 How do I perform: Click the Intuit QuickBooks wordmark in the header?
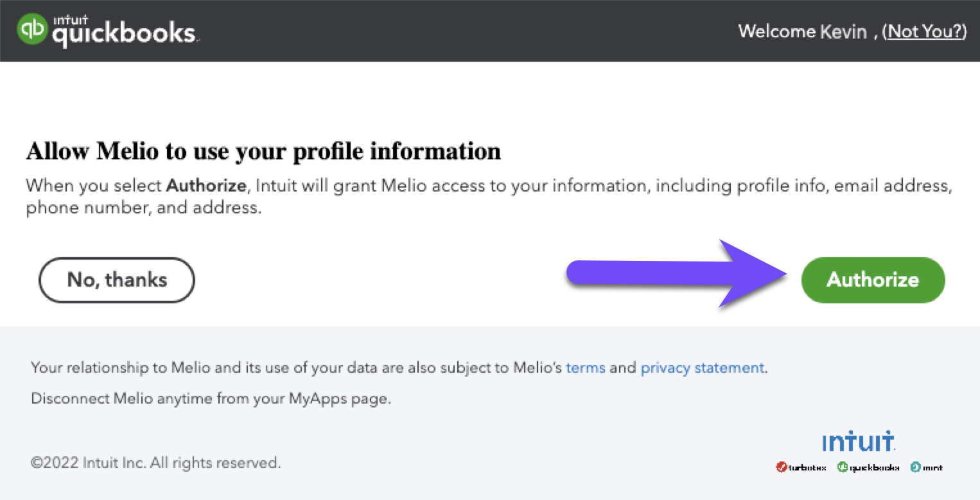click(125, 32)
